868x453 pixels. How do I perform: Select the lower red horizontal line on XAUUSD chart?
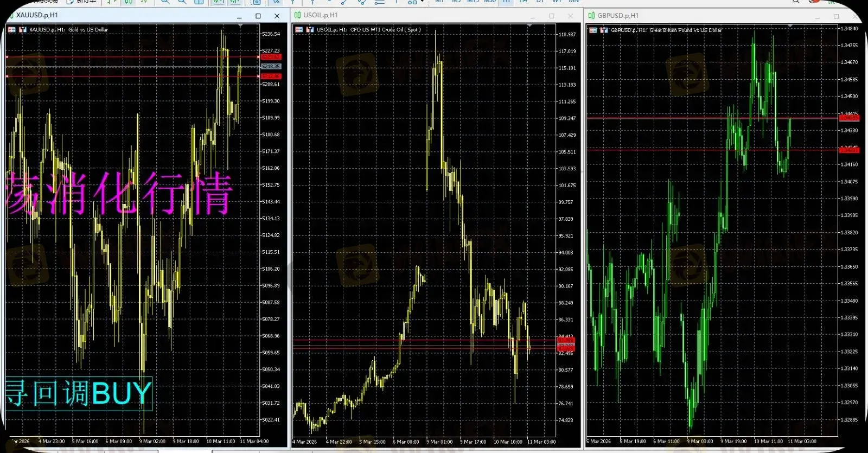tap(133, 76)
